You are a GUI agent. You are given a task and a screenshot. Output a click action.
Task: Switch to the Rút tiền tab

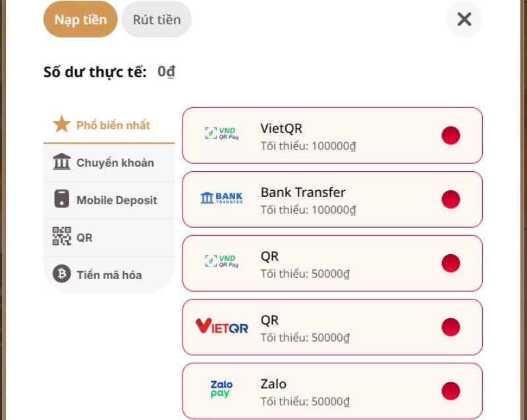pos(157,19)
